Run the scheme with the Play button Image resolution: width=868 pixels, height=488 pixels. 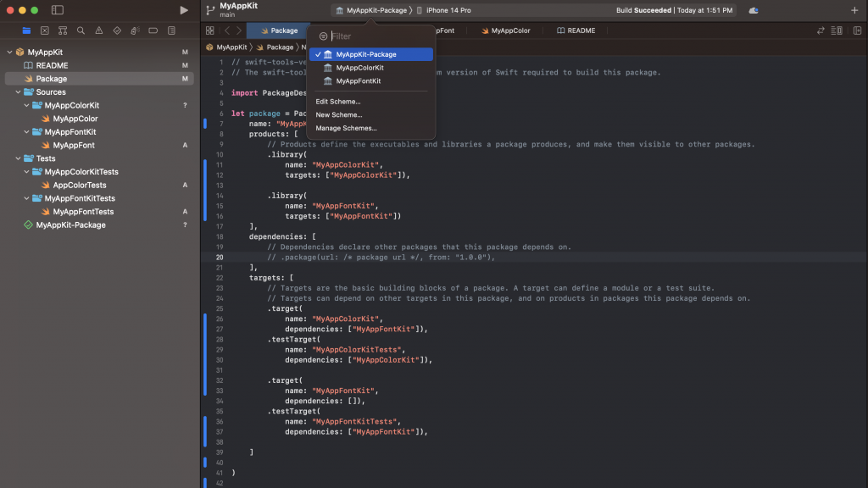(184, 10)
